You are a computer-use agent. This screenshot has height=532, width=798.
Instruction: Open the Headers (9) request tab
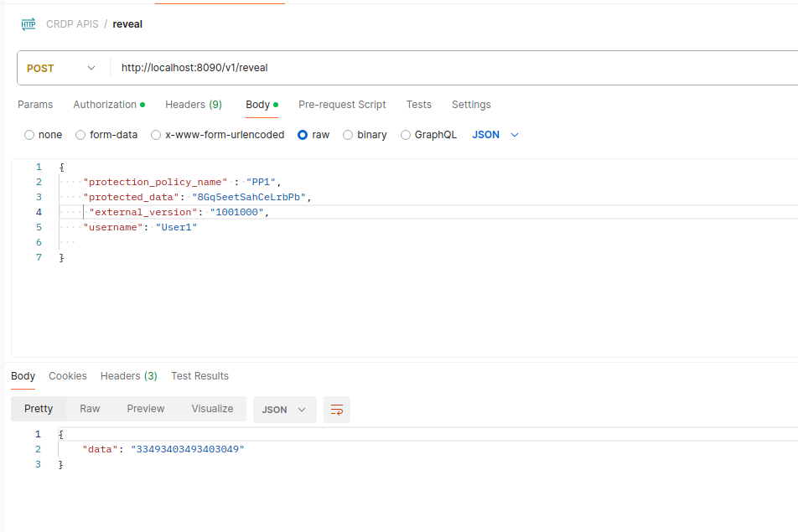[193, 104]
